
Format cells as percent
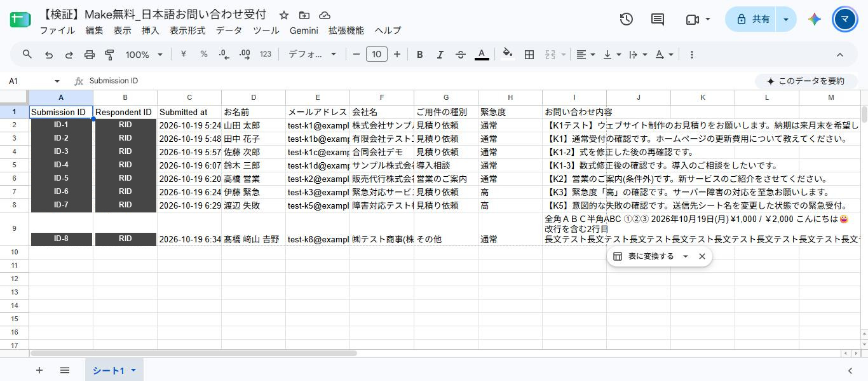point(204,55)
